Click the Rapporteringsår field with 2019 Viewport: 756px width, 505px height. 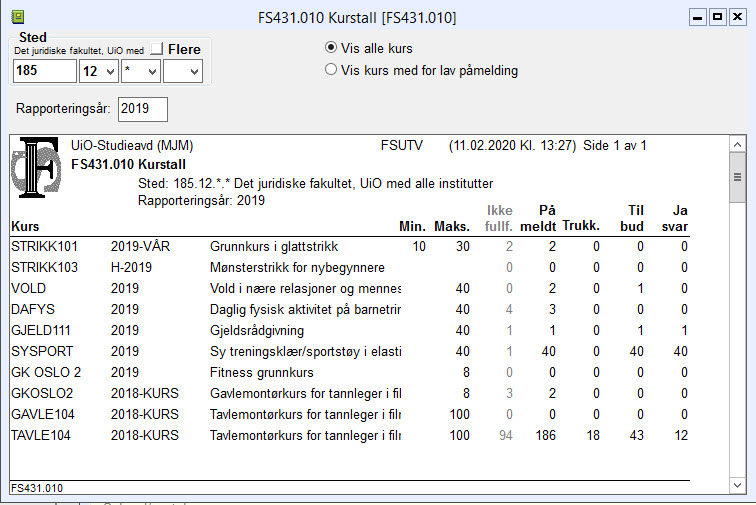tap(143, 109)
